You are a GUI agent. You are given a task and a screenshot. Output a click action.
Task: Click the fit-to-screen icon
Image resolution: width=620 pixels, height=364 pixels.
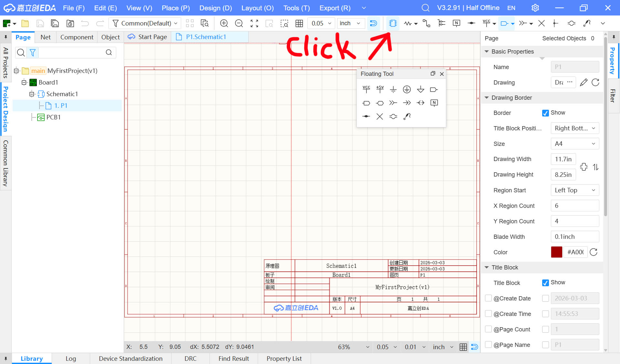click(254, 23)
